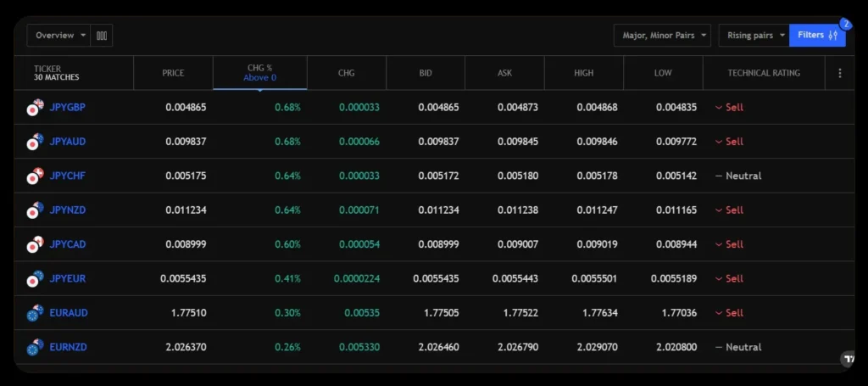Click the JPYAUD currency flag icon
The image size is (868, 386).
click(35, 142)
